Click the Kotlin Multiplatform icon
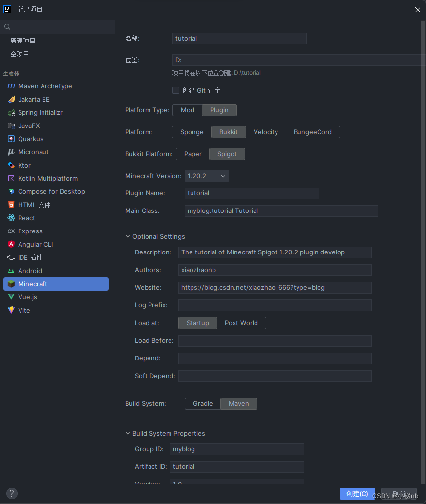Screen dimensions: 426x504 [x=11, y=178]
